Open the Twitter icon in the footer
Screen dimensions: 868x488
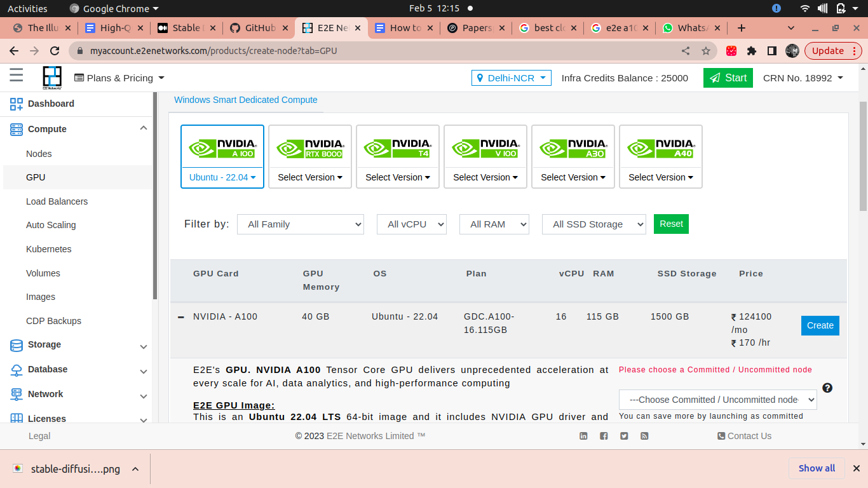point(624,436)
